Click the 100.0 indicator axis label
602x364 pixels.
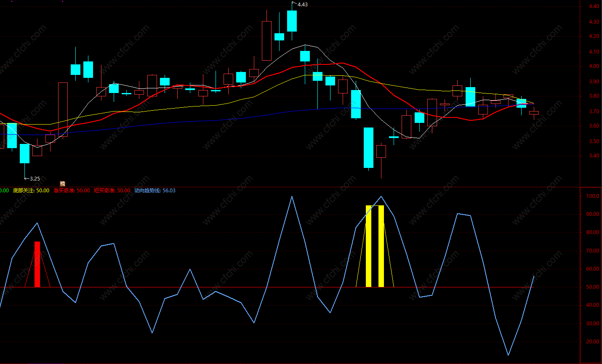593,196
